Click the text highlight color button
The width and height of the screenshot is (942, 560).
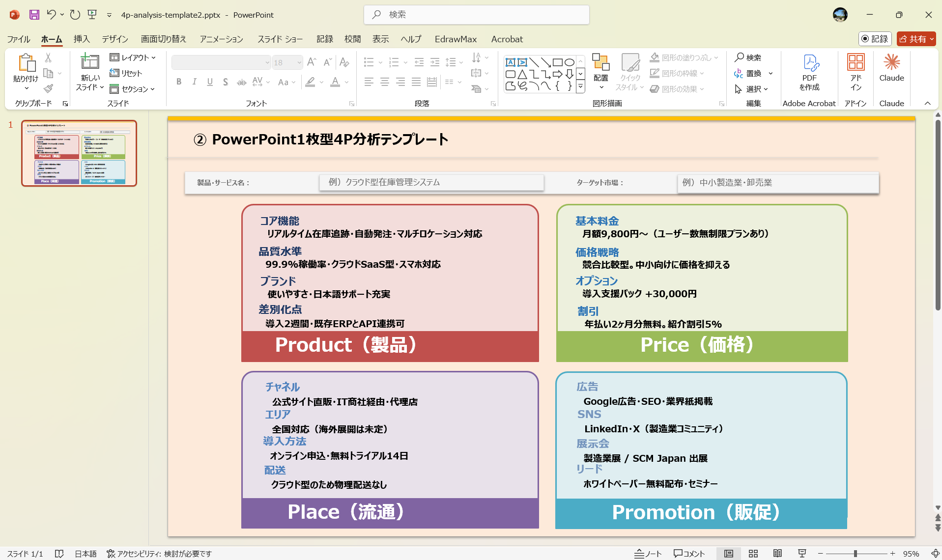click(x=310, y=82)
